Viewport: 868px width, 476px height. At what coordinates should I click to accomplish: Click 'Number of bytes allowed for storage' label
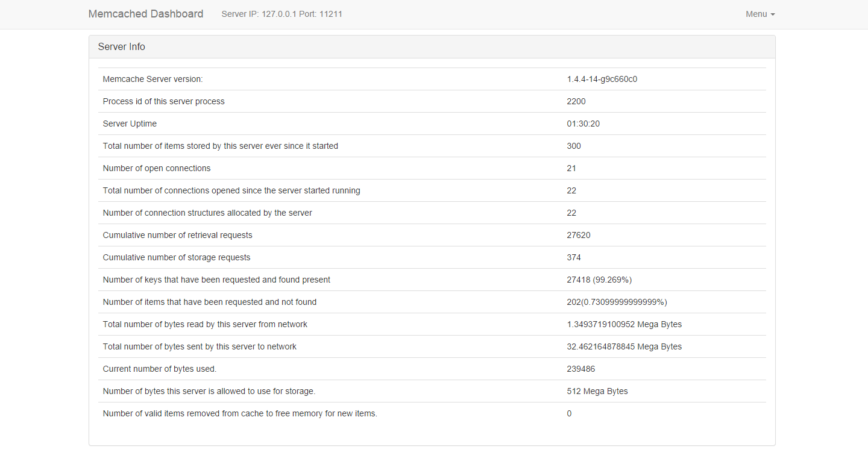coord(209,391)
